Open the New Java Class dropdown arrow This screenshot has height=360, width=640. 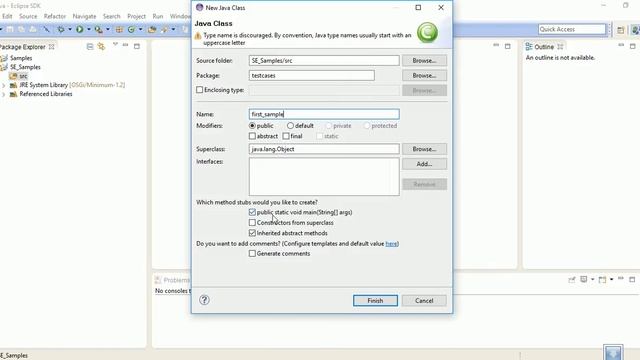coord(140,29)
